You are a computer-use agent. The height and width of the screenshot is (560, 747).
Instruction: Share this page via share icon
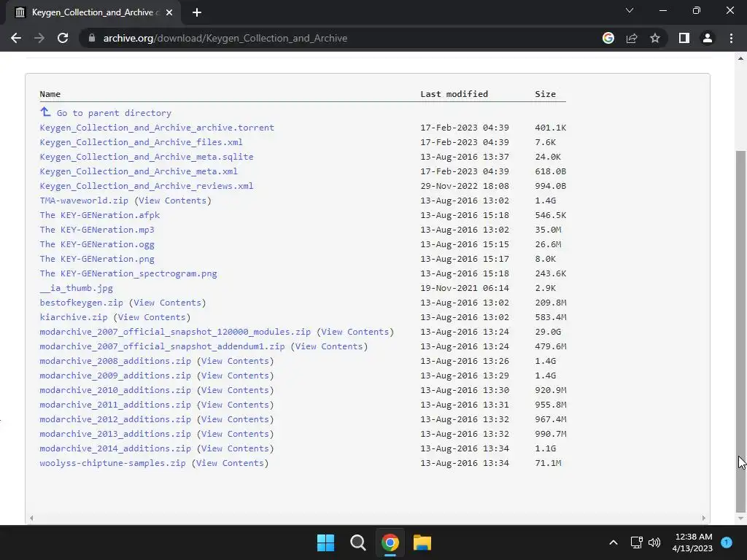[632, 38]
